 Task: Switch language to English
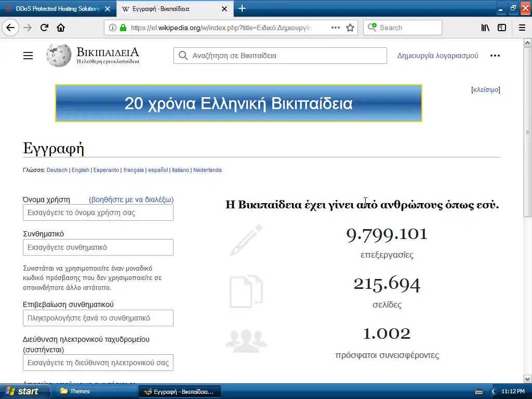click(81, 170)
